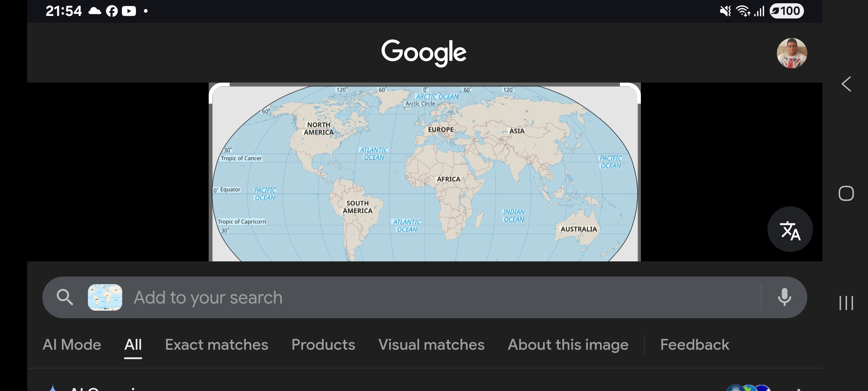Select the Exact matches tab

pyautogui.click(x=216, y=345)
